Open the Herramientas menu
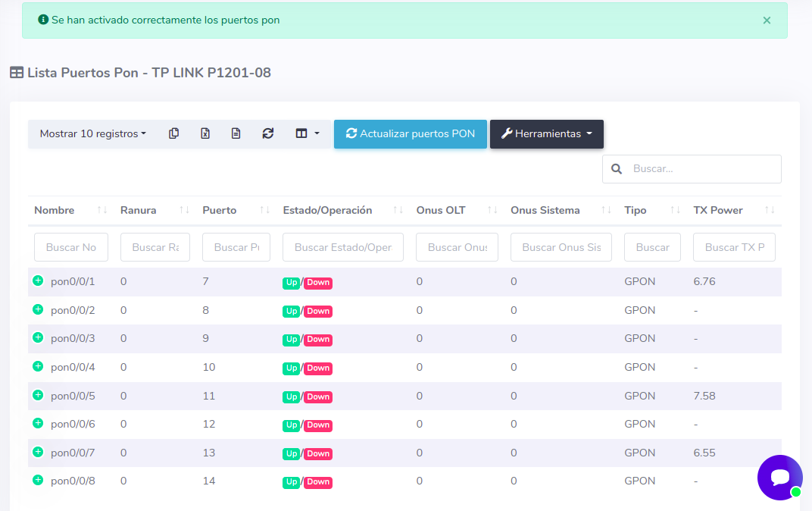The height and width of the screenshot is (511, 812). coord(546,134)
